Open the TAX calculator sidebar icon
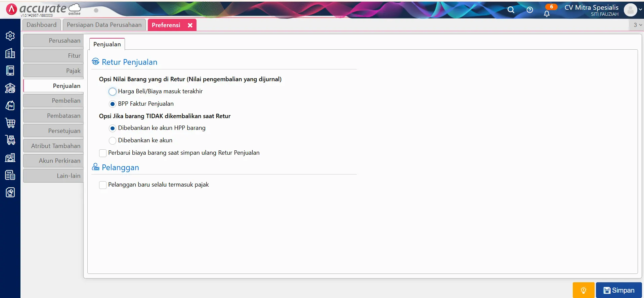This screenshot has width=644, height=298. (10, 175)
